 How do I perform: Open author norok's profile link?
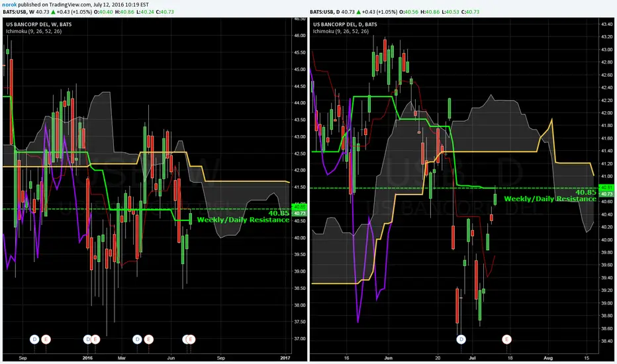pos(9,5)
